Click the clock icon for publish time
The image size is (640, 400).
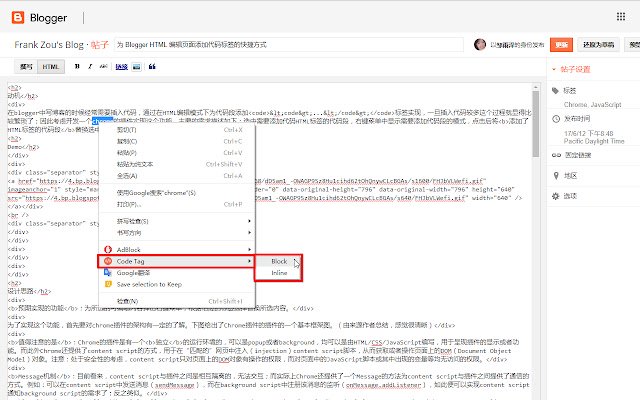[556, 119]
